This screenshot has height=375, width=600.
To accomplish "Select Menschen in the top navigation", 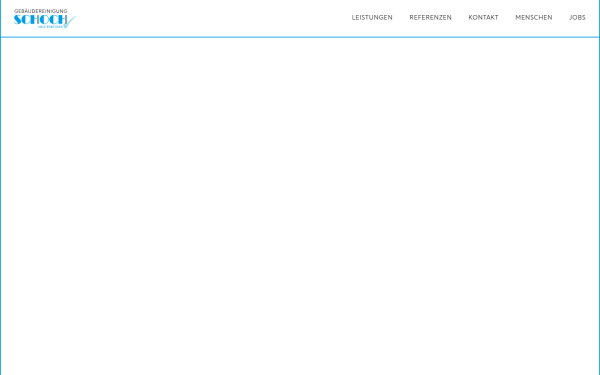I will pyautogui.click(x=534, y=18).
